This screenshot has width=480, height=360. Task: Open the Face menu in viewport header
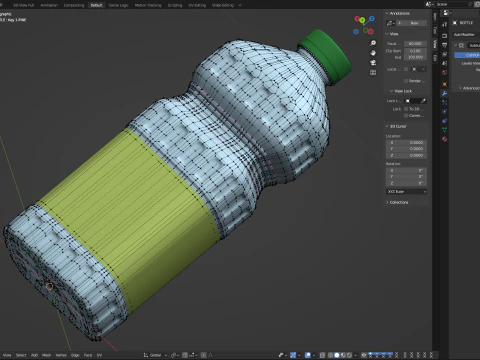[x=88, y=355]
